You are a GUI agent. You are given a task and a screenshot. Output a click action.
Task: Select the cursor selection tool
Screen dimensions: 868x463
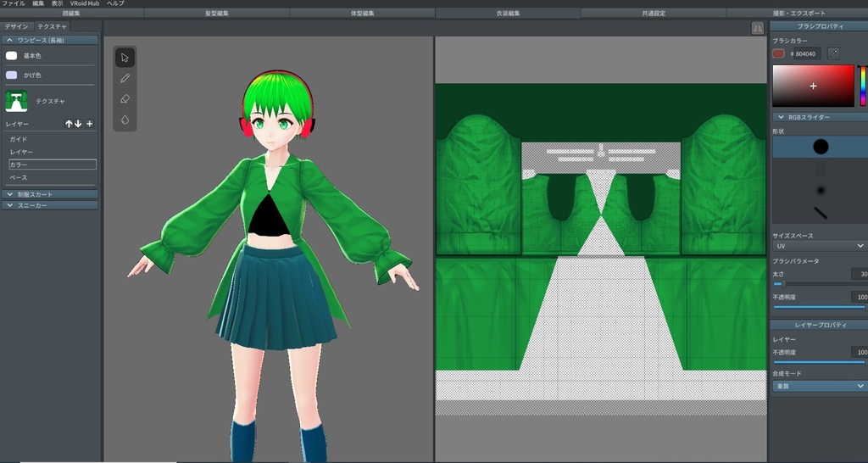click(125, 58)
